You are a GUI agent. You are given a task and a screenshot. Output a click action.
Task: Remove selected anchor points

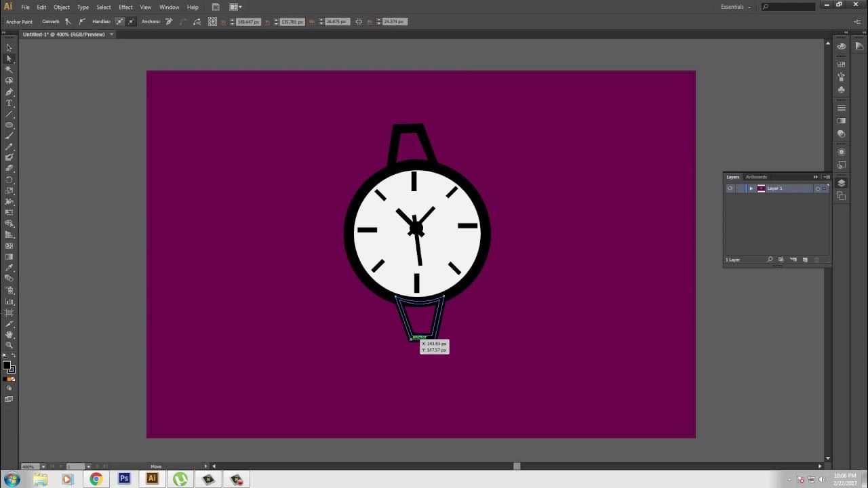pyautogui.click(x=169, y=22)
